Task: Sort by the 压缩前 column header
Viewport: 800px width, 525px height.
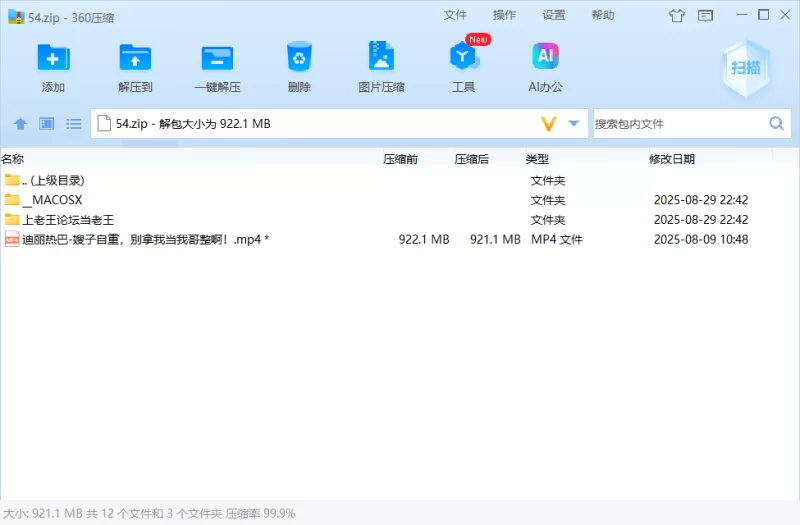Action: (x=401, y=159)
